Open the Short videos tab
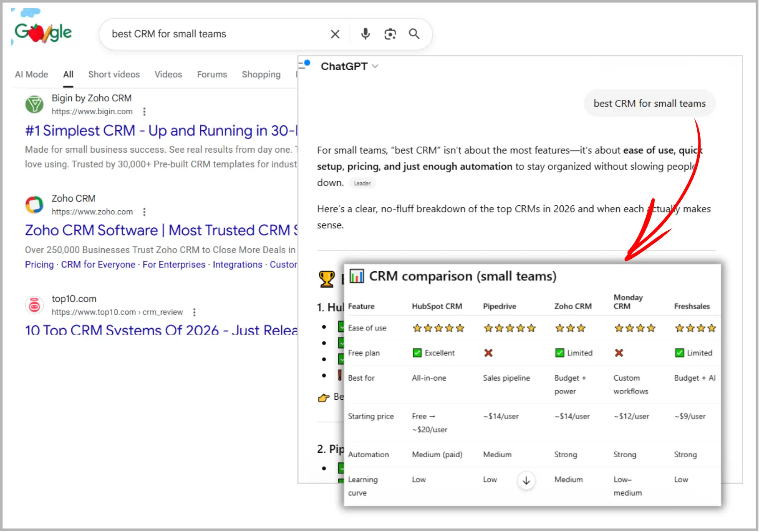 pos(114,74)
